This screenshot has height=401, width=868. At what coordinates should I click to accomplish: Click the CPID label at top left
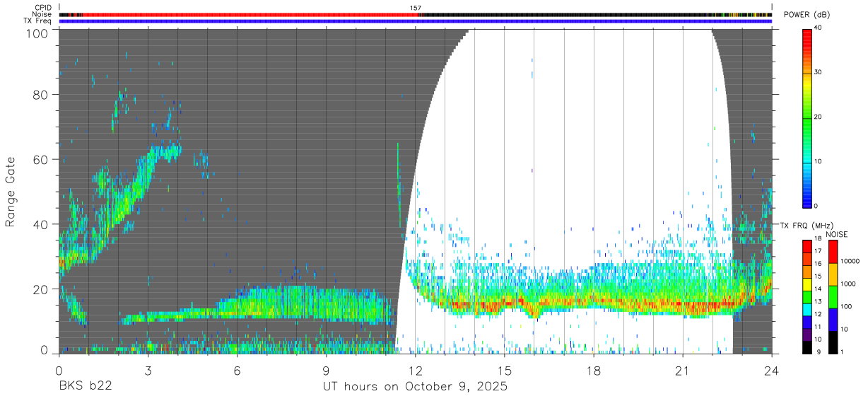43,8
